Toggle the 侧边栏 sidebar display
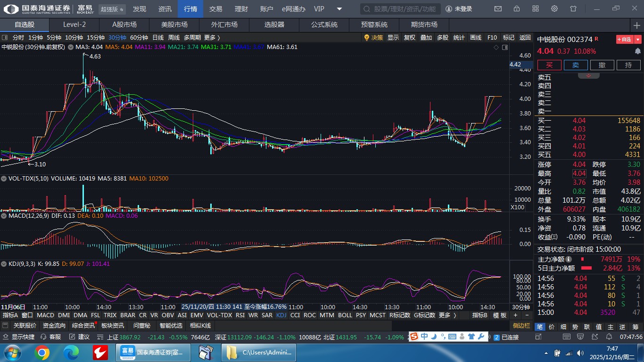The width and height of the screenshot is (644, 362). (x=521, y=326)
